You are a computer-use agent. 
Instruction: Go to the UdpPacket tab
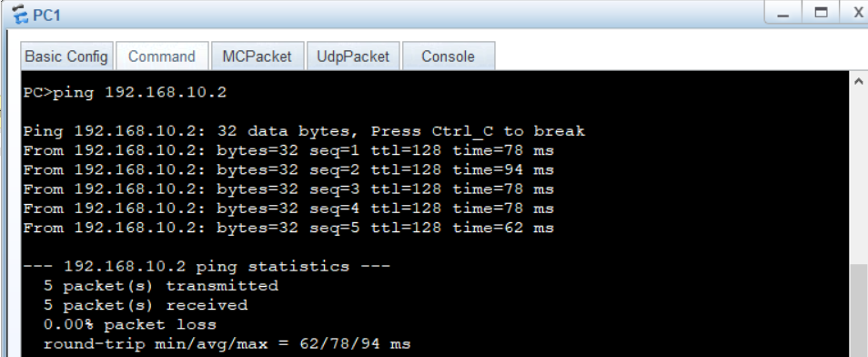pos(353,56)
